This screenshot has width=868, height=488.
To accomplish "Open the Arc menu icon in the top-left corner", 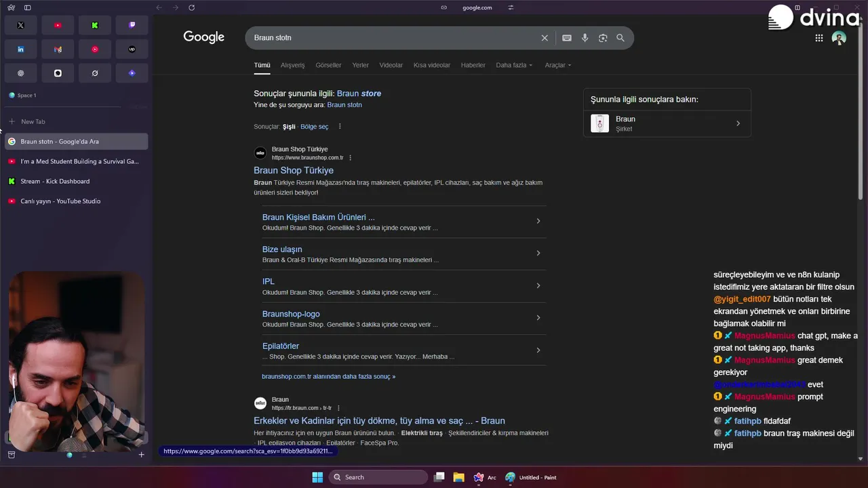I will coord(11,7).
